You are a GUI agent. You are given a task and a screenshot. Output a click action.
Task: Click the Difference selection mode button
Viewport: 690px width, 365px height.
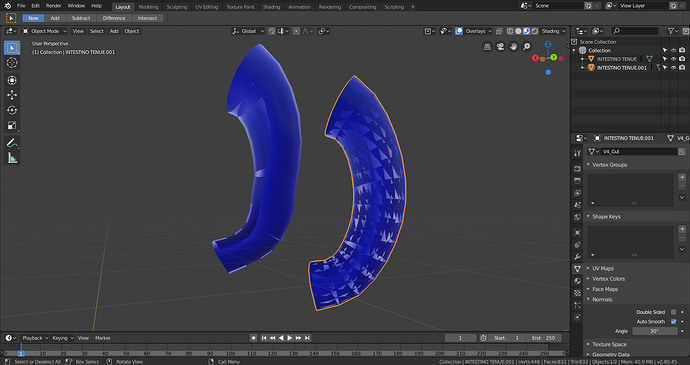click(x=114, y=18)
